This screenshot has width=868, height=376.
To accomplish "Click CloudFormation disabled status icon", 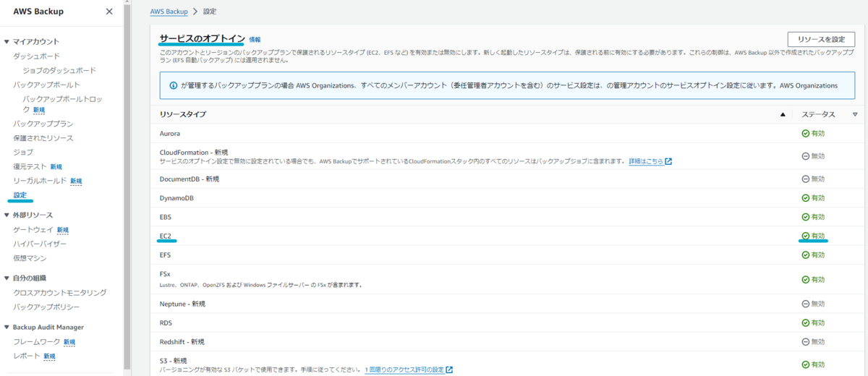I will [805, 156].
